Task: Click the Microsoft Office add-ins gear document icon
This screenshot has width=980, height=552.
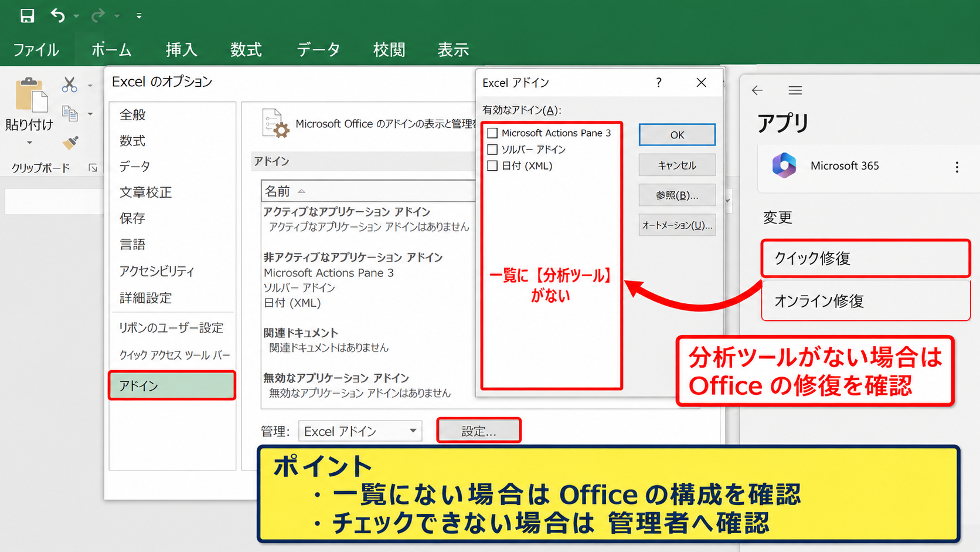Action: [x=275, y=124]
